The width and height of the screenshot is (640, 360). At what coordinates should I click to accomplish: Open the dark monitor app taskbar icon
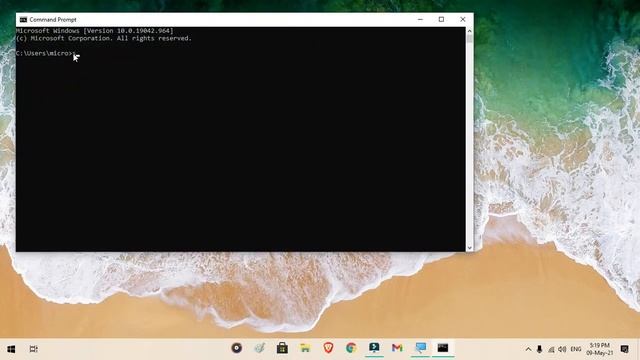coord(374,348)
